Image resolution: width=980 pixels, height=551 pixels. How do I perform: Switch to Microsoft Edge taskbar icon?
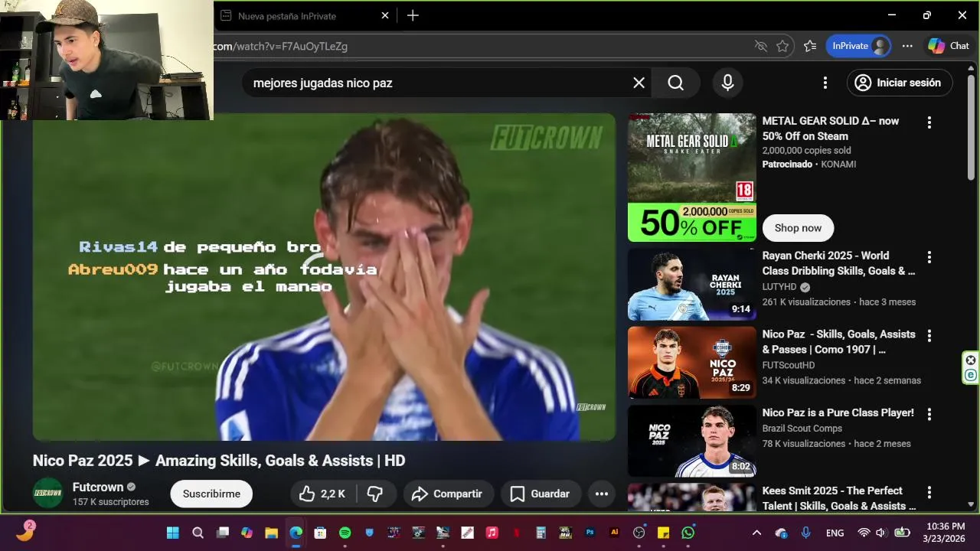click(296, 533)
